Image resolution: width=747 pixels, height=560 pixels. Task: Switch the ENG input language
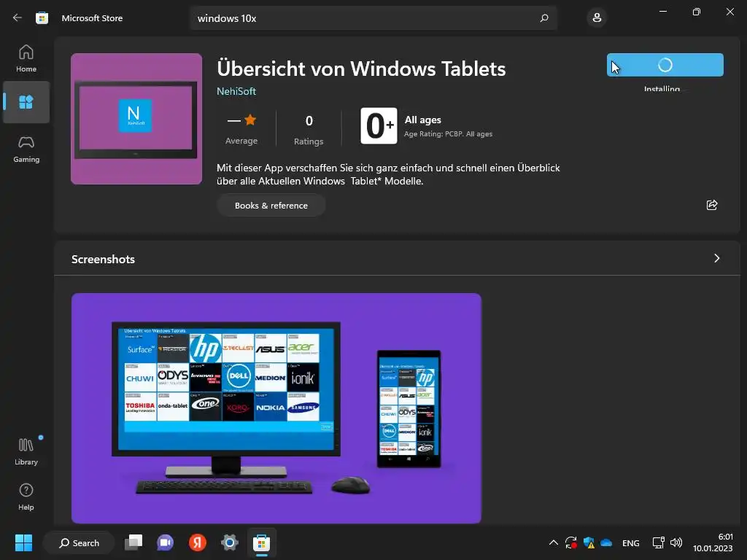point(631,542)
